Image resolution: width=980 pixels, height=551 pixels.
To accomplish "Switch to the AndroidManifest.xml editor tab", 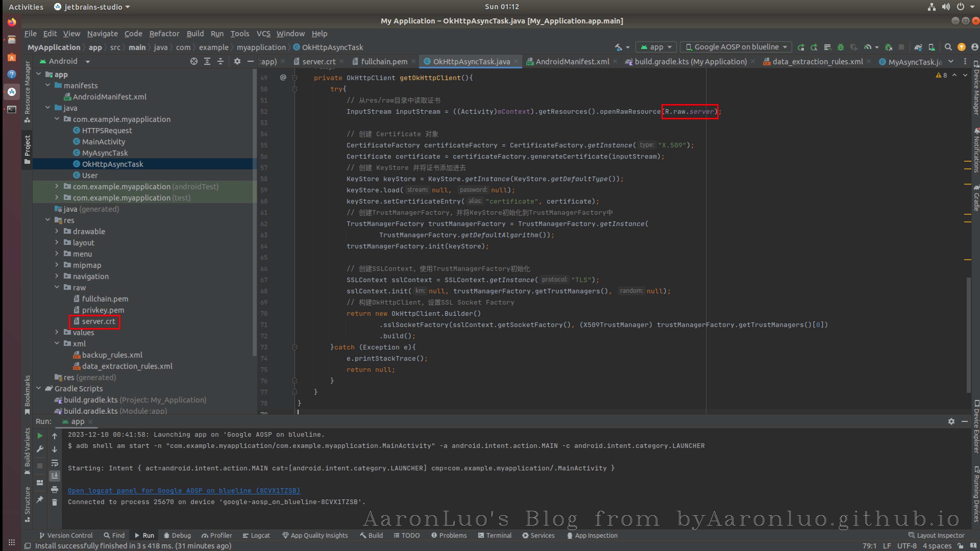I will [572, 61].
